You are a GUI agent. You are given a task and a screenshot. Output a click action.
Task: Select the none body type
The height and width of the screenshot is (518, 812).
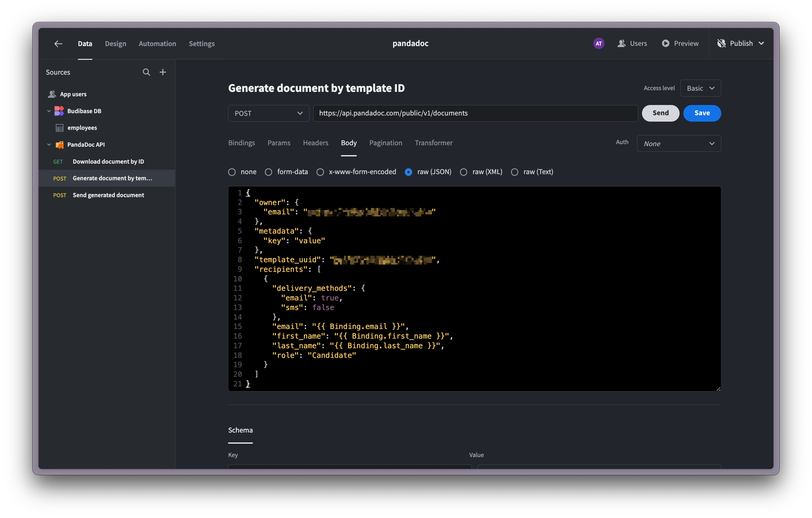pyautogui.click(x=232, y=172)
